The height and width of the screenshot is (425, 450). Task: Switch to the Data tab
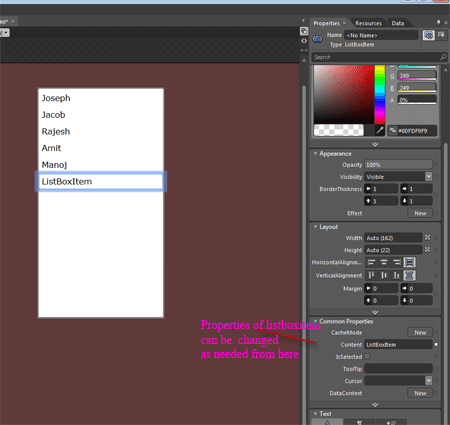tap(398, 23)
